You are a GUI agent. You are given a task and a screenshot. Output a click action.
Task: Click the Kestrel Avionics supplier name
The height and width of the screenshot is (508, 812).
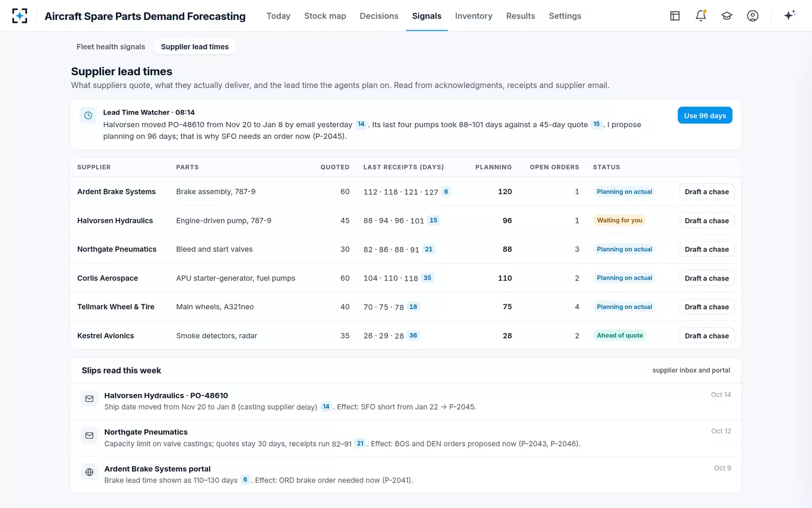click(x=105, y=336)
